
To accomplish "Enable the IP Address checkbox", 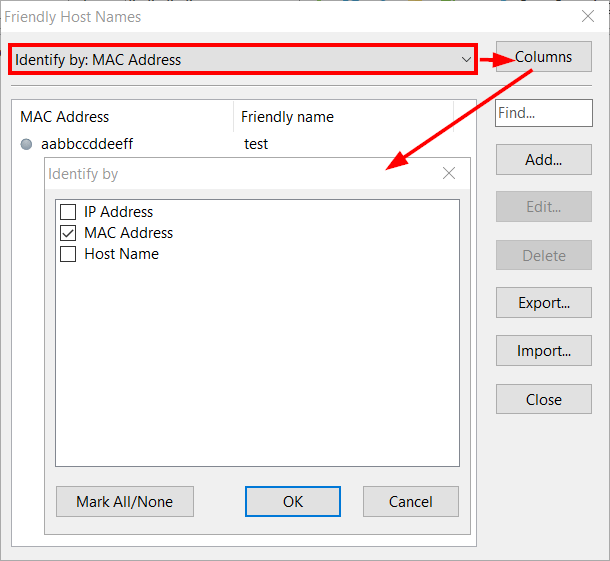I will pyautogui.click(x=68, y=212).
